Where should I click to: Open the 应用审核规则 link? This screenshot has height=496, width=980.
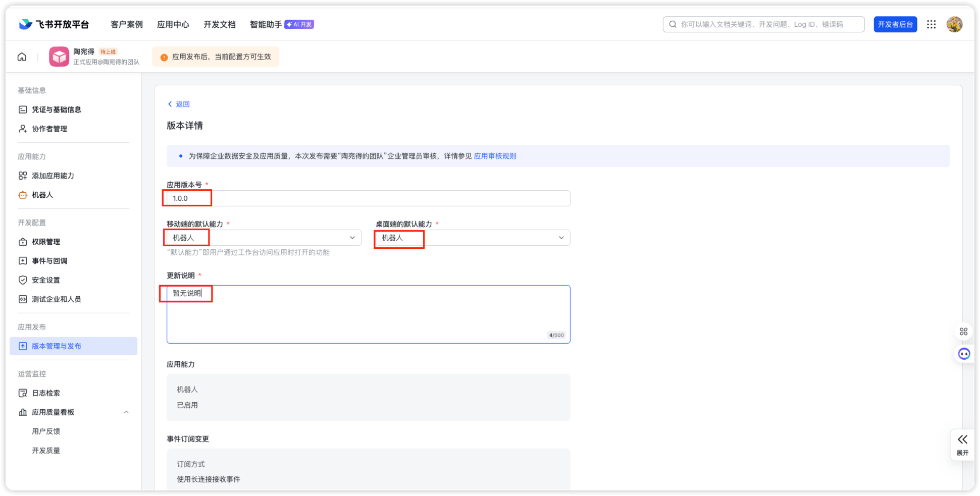(x=495, y=156)
